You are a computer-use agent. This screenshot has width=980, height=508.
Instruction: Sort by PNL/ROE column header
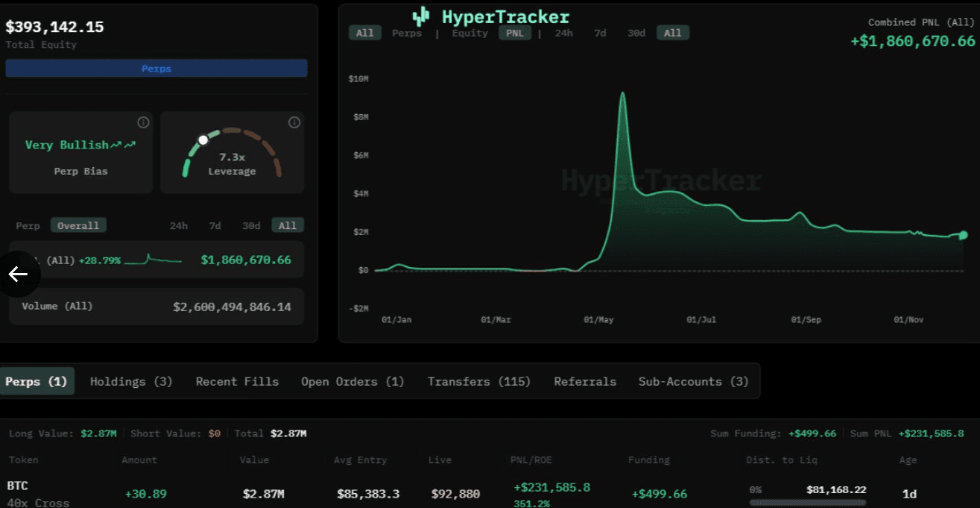[529, 460]
